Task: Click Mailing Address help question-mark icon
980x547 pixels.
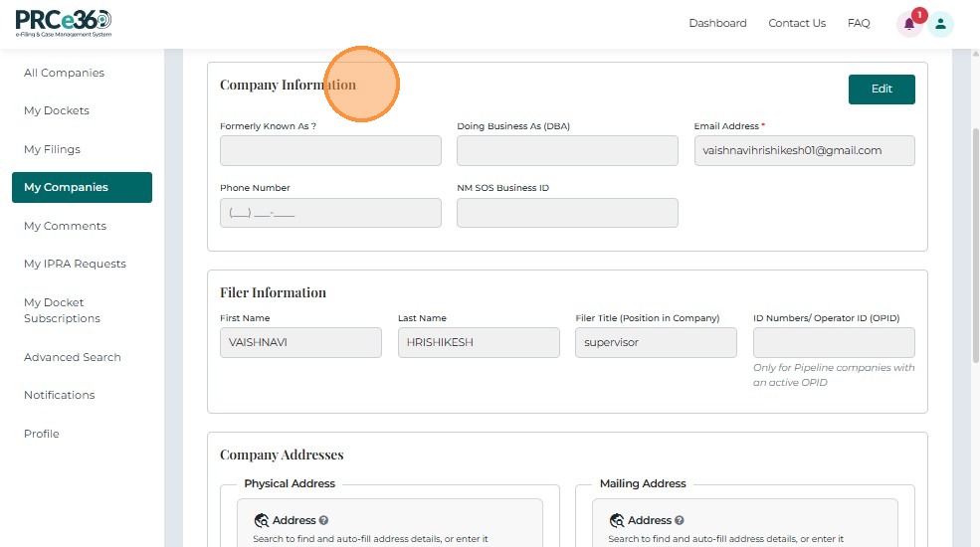Action: [x=679, y=520]
